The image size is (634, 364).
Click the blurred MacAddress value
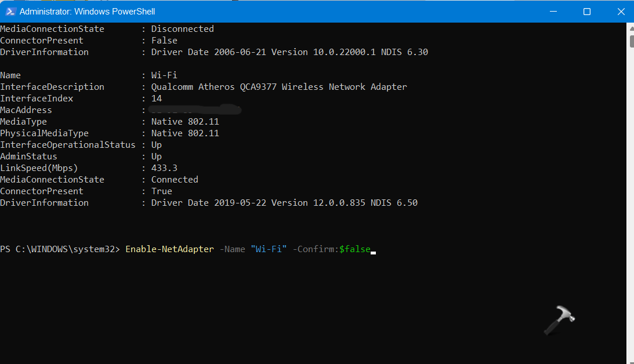(x=194, y=110)
